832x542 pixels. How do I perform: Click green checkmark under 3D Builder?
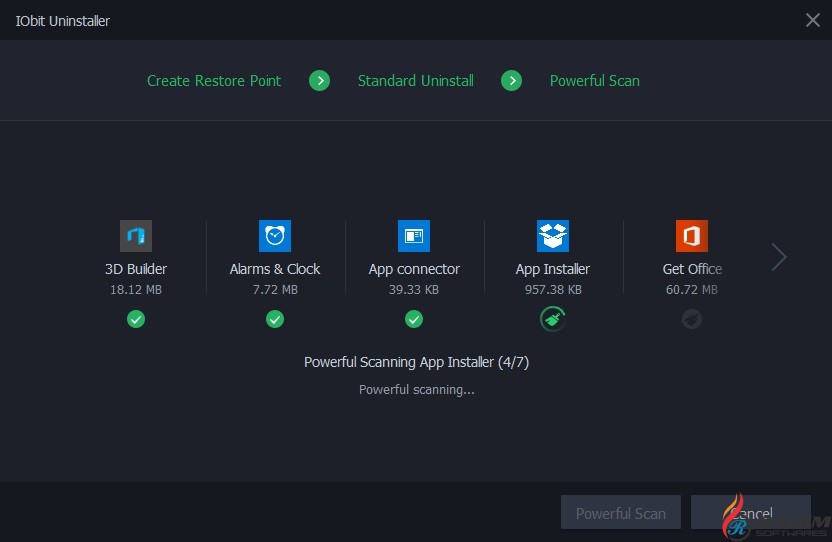[136, 319]
